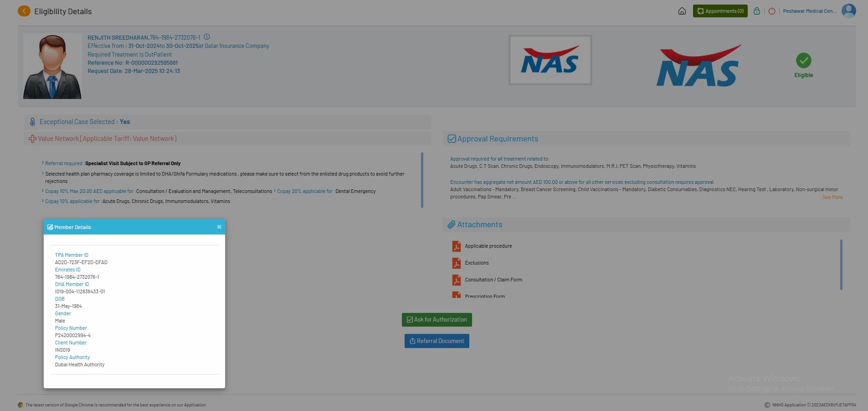Click the Member Details edit icon
868x411 pixels.
tap(50, 227)
